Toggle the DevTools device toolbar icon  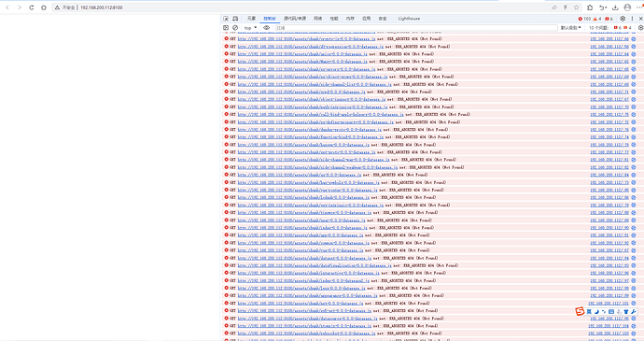[235, 19]
